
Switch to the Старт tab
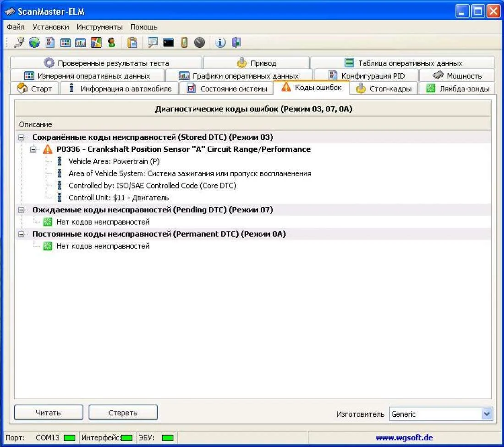35,88
